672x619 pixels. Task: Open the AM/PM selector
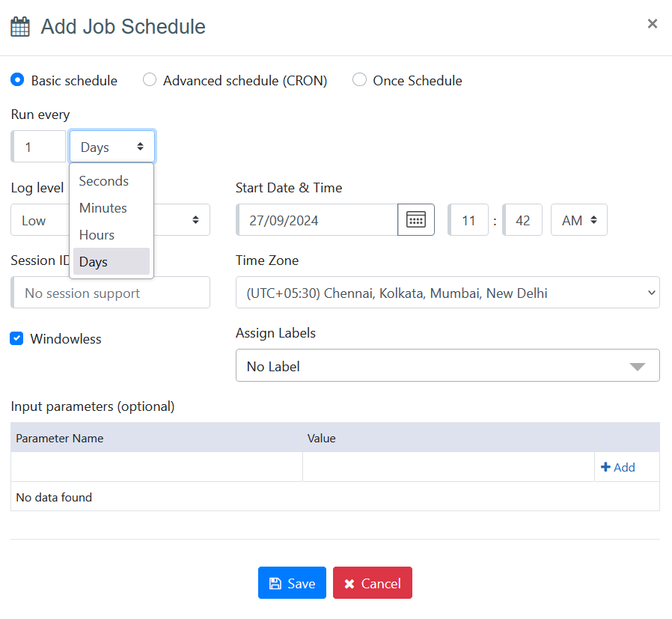578,220
